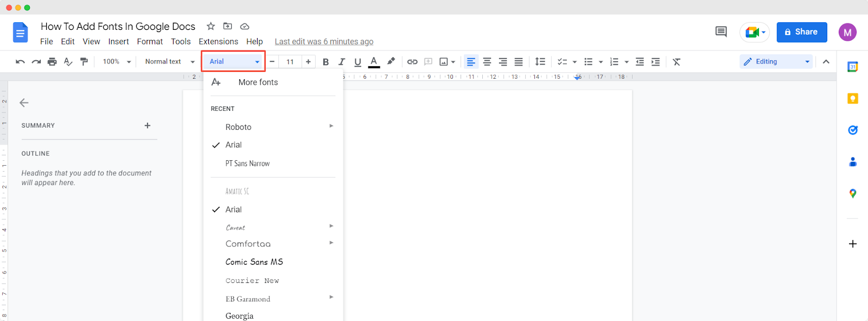Open the Tools menu
Viewport: 868px width, 321px height.
coord(181,41)
